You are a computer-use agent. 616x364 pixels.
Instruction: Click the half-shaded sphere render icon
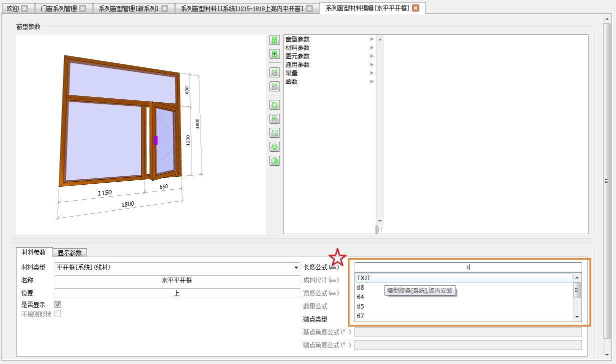pos(274,161)
